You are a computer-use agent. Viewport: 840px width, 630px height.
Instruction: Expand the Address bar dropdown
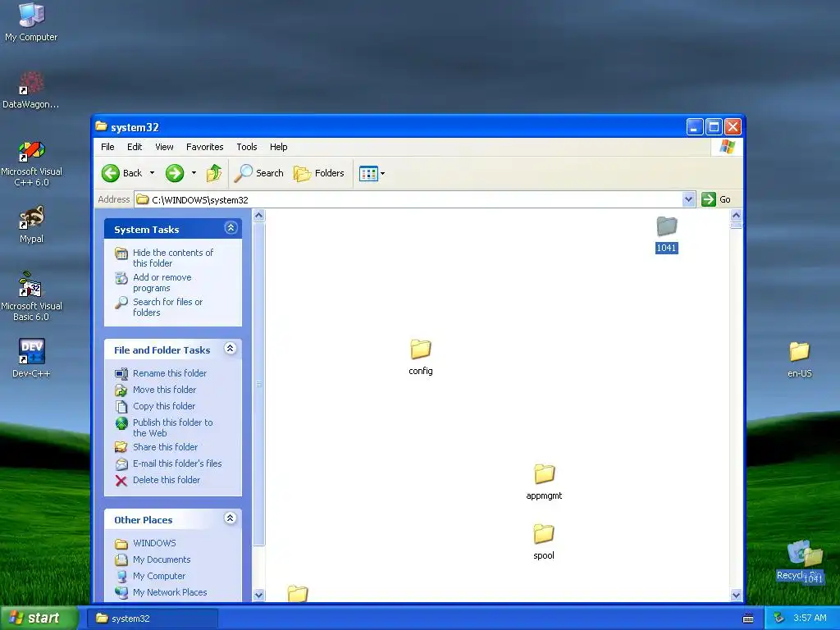click(x=689, y=200)
